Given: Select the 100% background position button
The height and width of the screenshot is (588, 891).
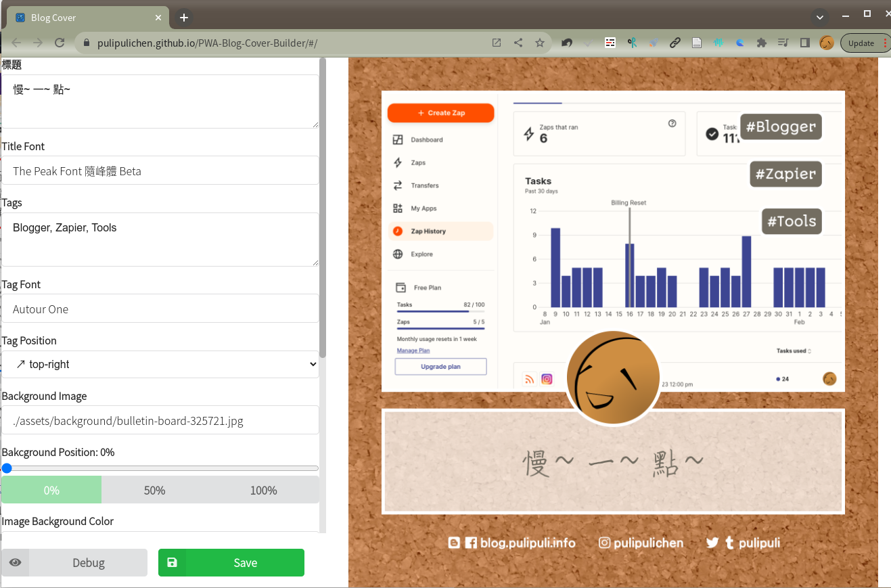Looking at the screenshot, I should tap(263, 490).
